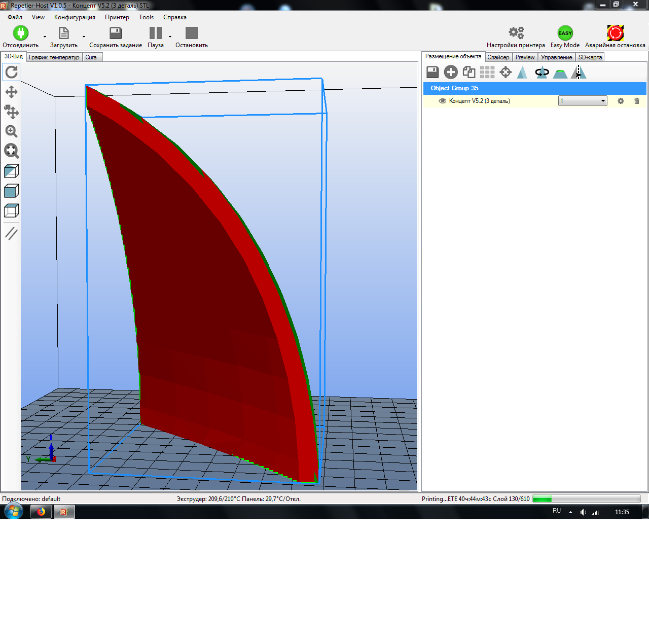Lay object flat using drop icon
The height and width of the screenshot is (644, 649).
pos(559,72)
